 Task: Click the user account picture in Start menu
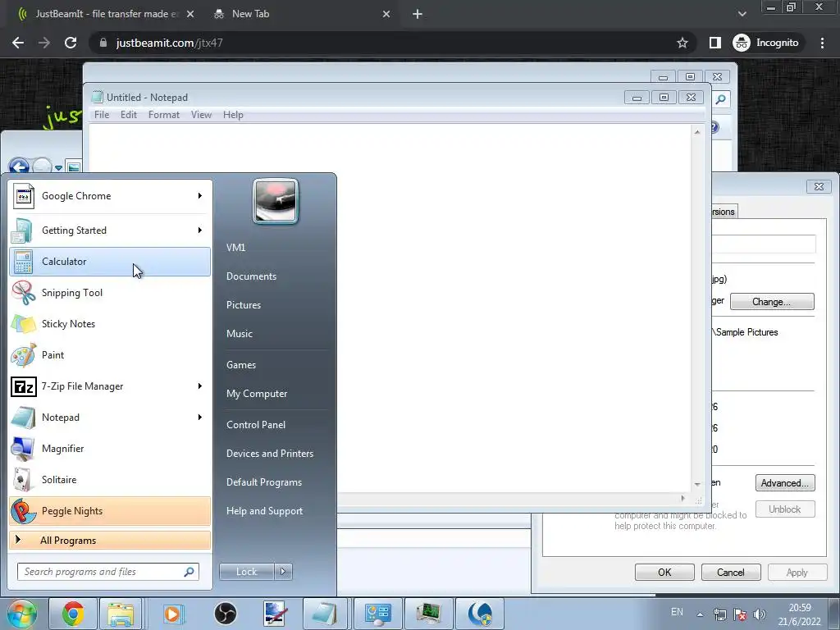[x=276, y=201]
